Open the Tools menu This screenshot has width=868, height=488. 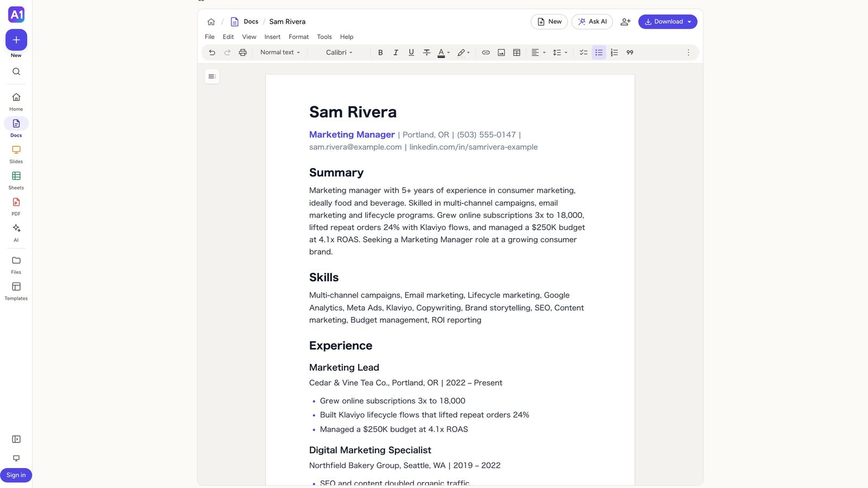[324, 37]
